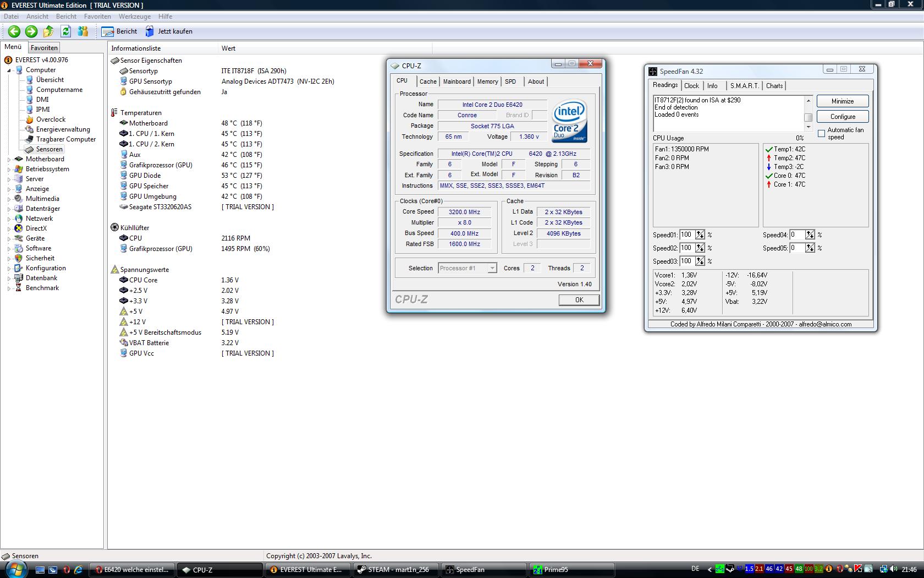
Task: Open the Werkzeuge menu
Action: 135,17
